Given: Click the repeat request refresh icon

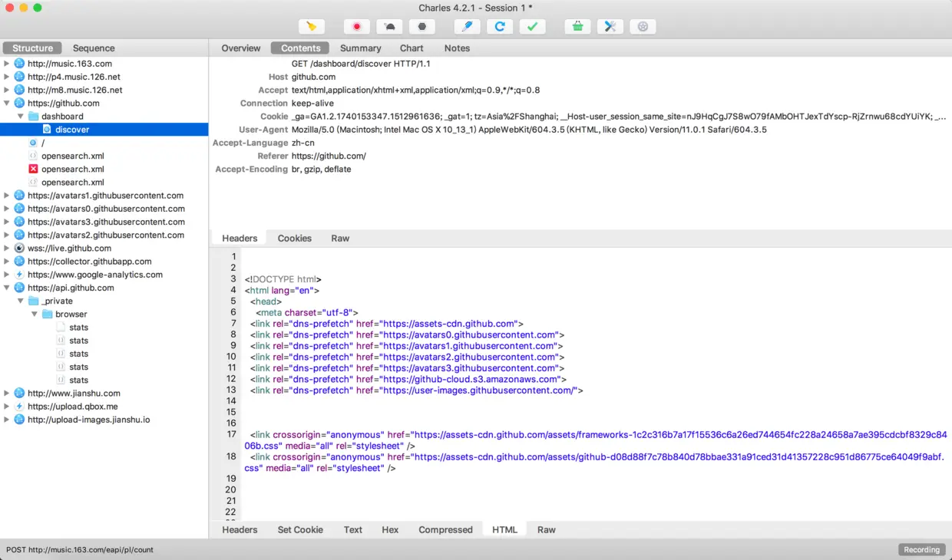Looking at the screenshot, I should click(x=500, y=27).
